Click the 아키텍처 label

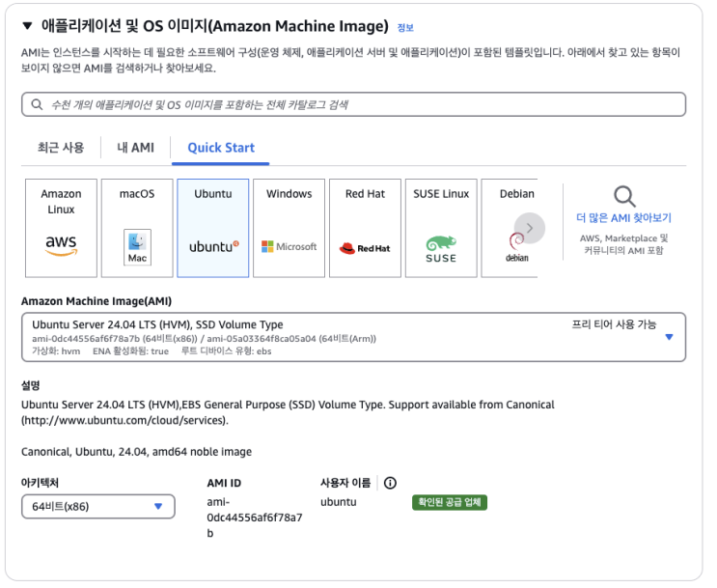coord(40,483)
